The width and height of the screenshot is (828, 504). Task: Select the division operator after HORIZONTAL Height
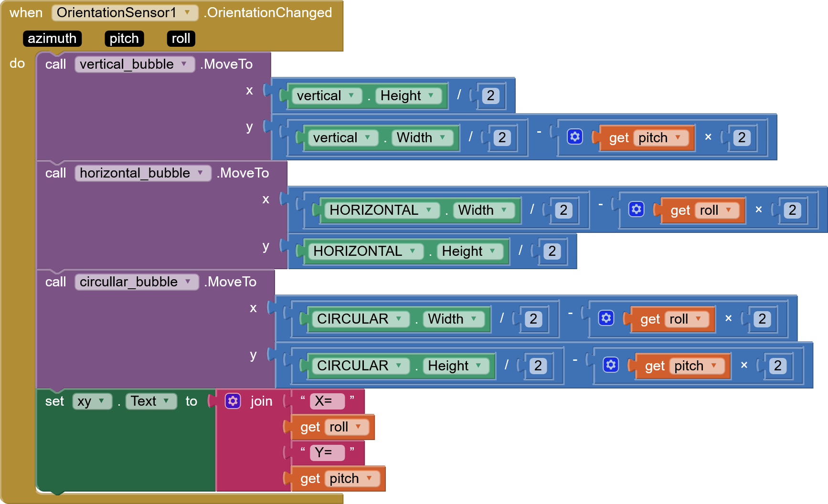click(x=520, y=250)
